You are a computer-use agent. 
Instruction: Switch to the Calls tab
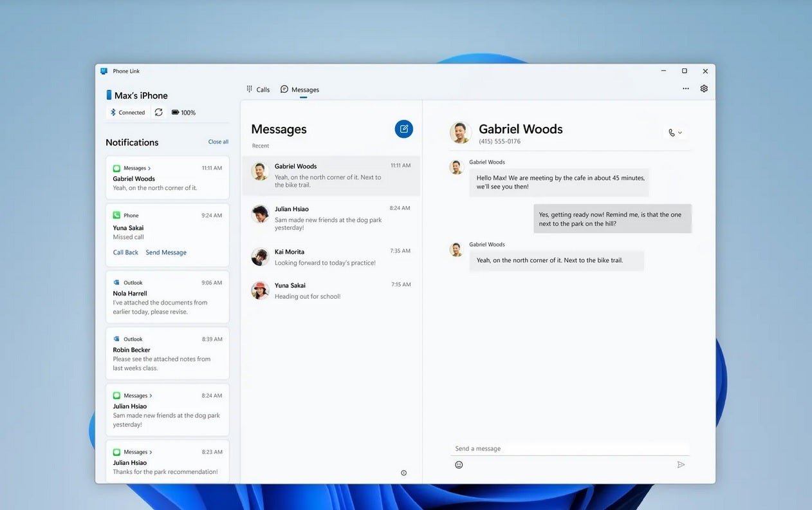coord(257,90)
